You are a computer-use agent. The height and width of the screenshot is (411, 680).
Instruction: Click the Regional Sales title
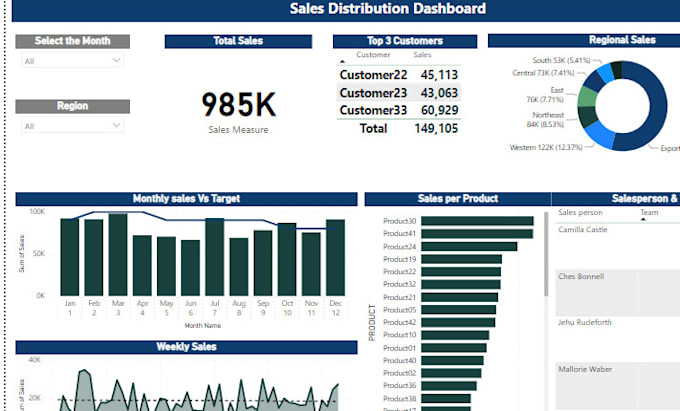pyautogui.click(x=622, y=40)
